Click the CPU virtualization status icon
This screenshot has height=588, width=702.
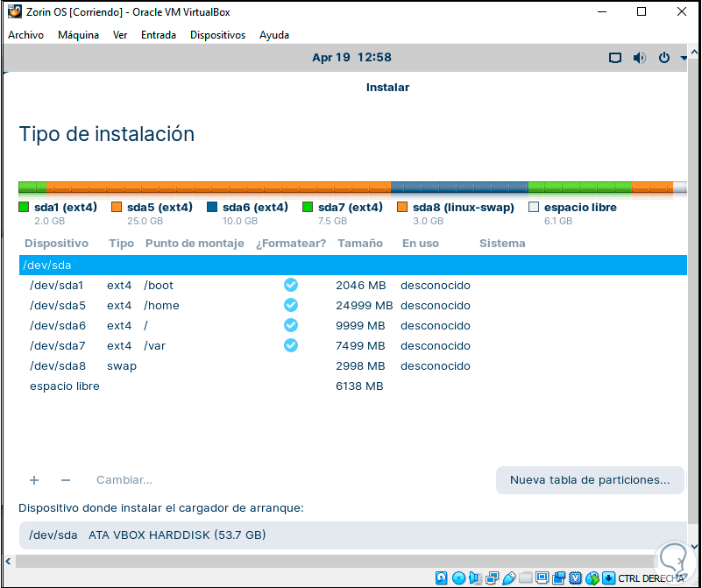(575, 577)
